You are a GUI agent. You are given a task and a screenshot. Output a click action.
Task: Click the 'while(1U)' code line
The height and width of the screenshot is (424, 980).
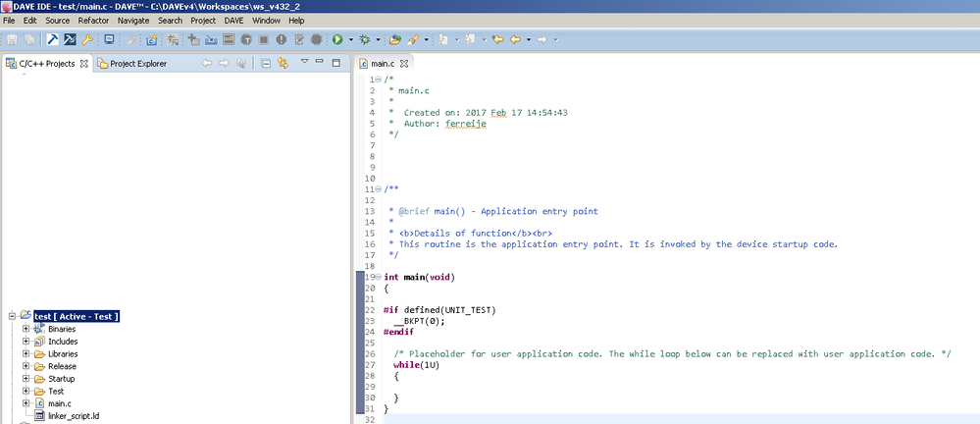pos(417,364)
